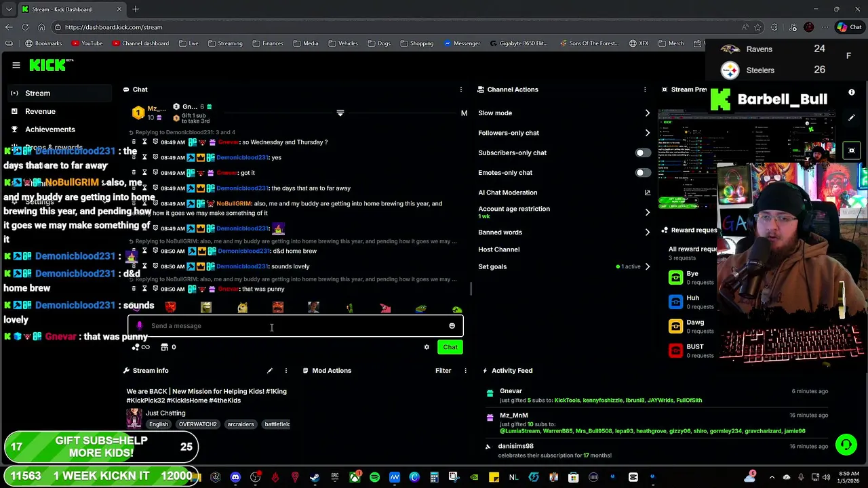Screen dimensions: 868x488
Task: Click the green Chat send button
Action: coord(450,347)
